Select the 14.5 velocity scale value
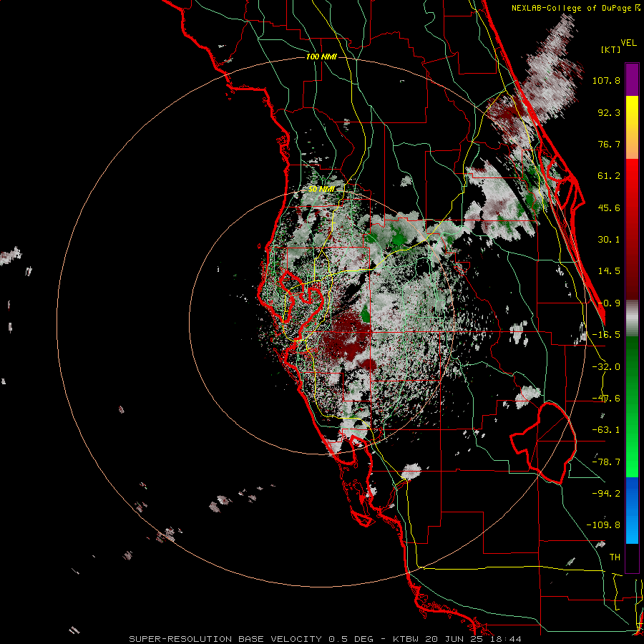 tap(609, 271)
